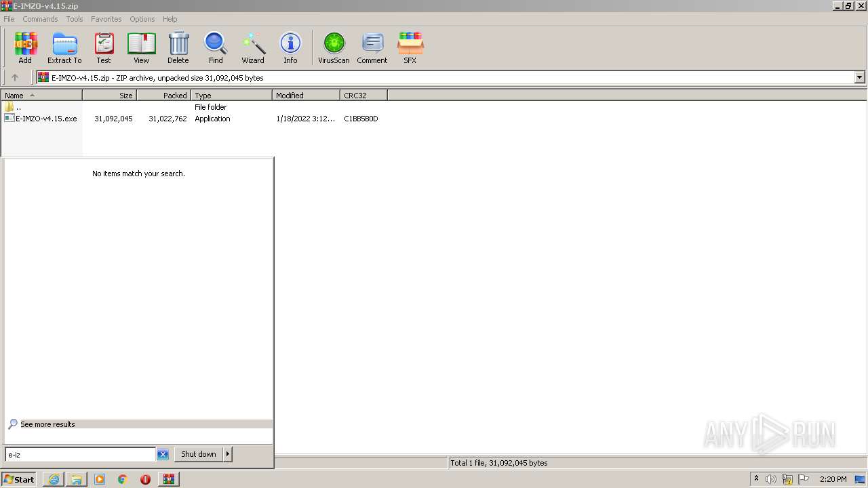
Task: Open the Commands menu
Action: 40,19
